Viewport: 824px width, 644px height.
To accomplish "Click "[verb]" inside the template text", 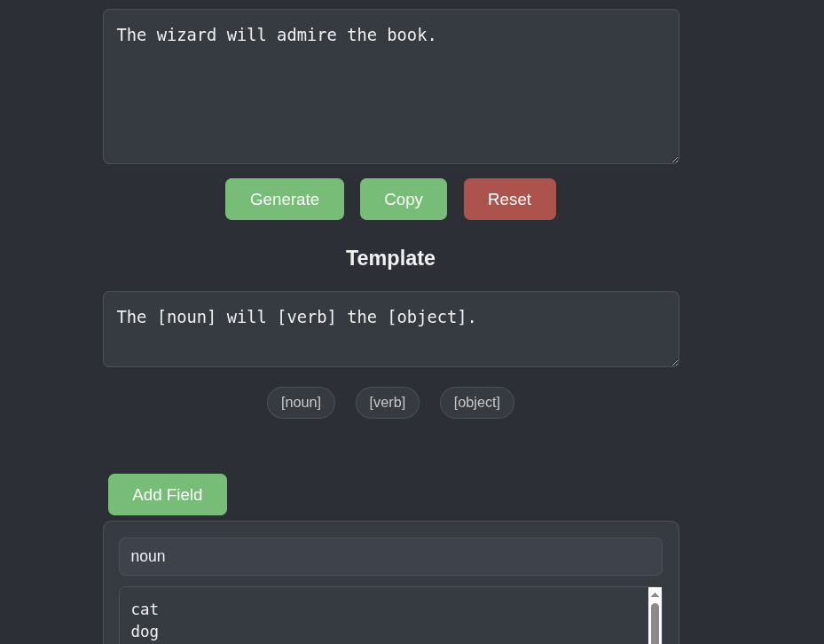I will click(x=306, y=317).
